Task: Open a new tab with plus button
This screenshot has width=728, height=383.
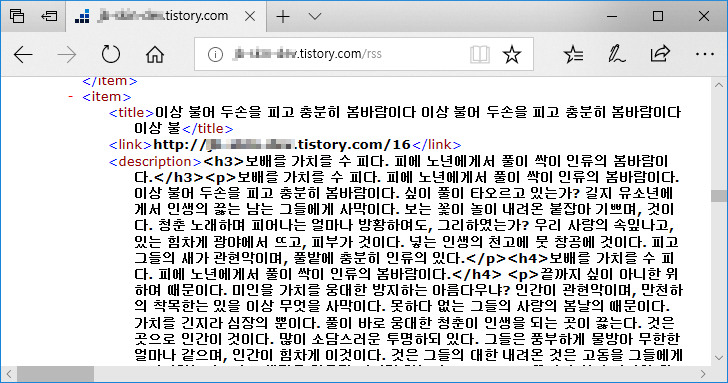Action: (x=283, y=16)
